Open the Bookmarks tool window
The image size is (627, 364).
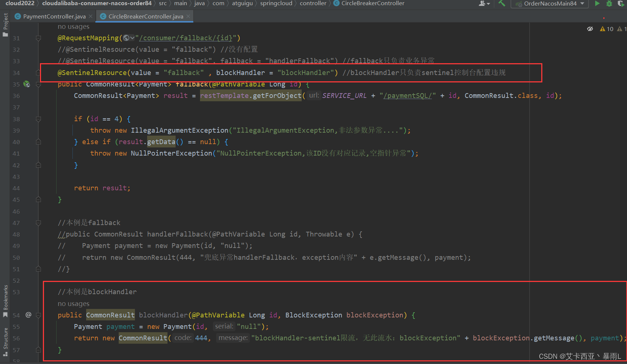5,301
